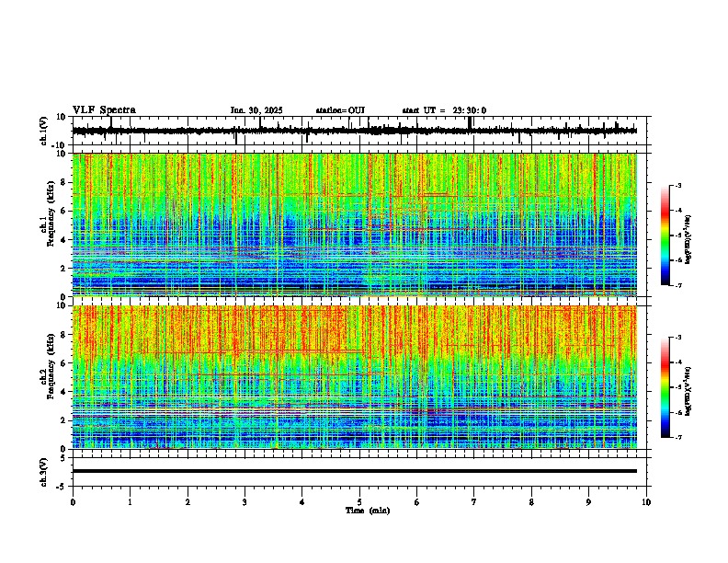Click tick label "1" on the Time axis
The width and height of the screenshot is (728, 563).
pyautogui.click(x=130, y=501)
